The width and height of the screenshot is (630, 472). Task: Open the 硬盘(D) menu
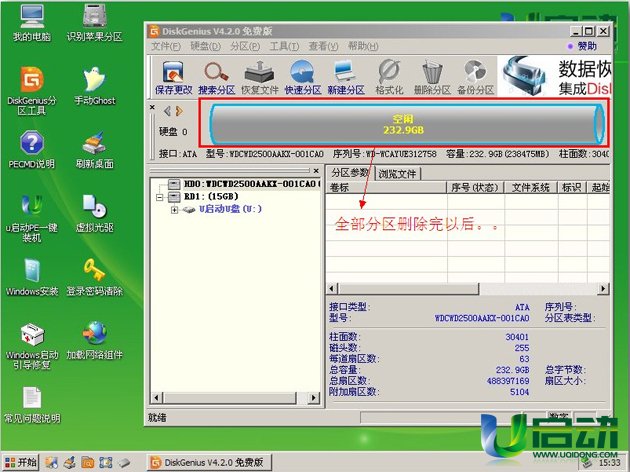[x=205, y=46]
